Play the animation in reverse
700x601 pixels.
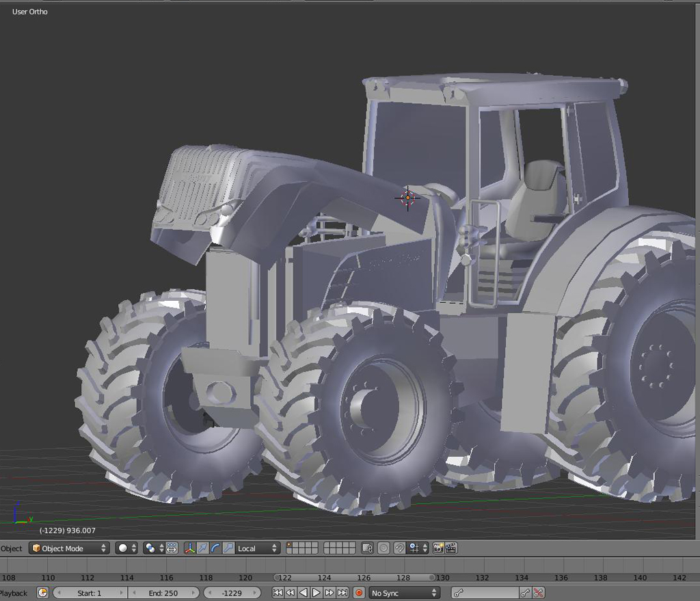303,593
